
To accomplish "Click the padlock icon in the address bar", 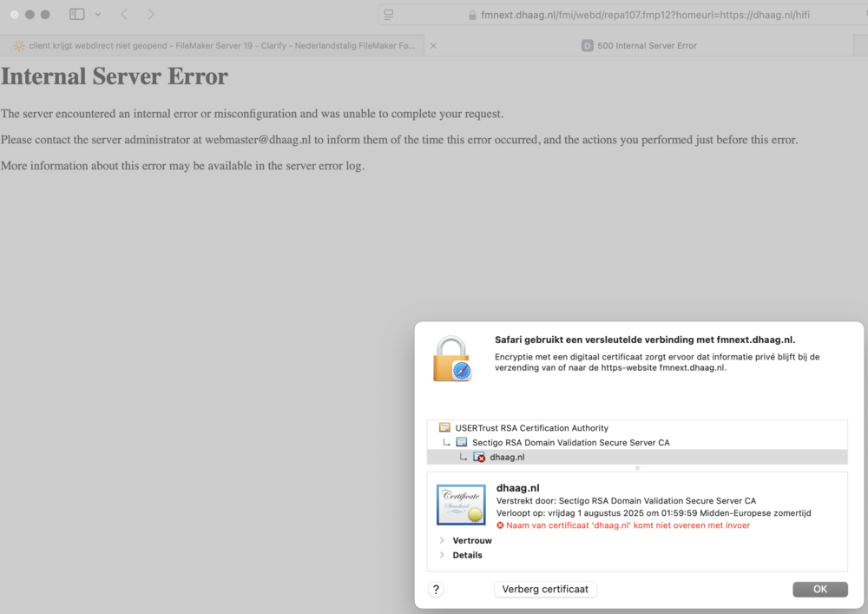I will point(472,15).
